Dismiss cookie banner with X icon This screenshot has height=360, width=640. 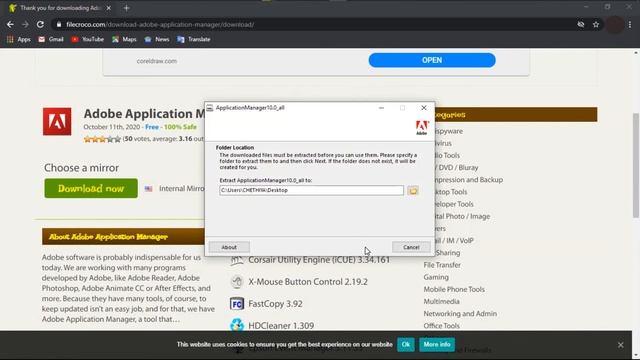(620, 345)
